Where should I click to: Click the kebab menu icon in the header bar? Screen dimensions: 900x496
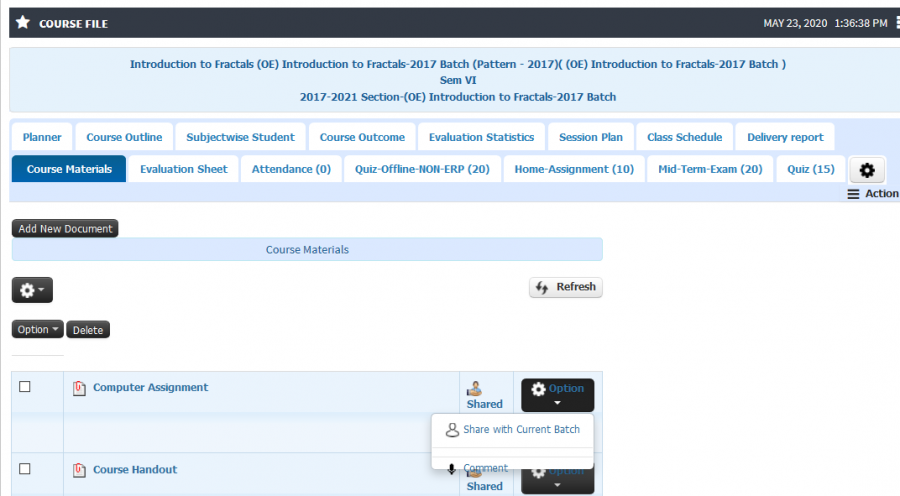(x=898, y=23)
